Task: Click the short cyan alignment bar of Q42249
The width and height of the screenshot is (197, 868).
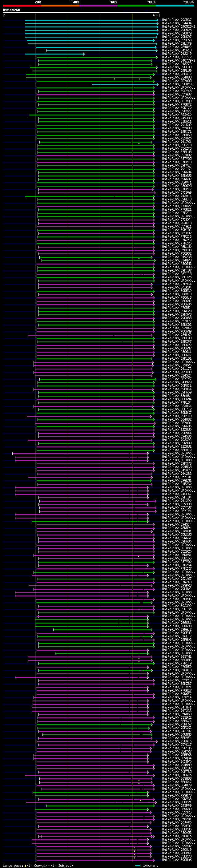Action: pyautogui.click(x=55, y=54)
